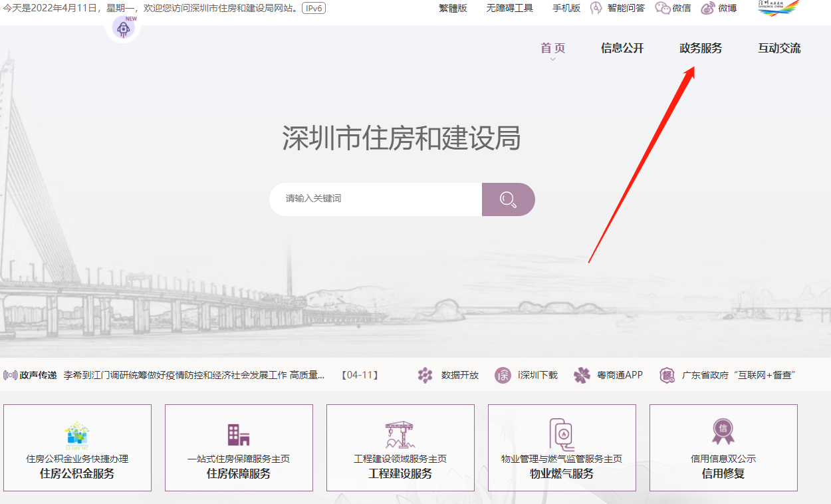
Task: Click the 广东省政府 互联网+督查 icon
Action: coord(667,375)
